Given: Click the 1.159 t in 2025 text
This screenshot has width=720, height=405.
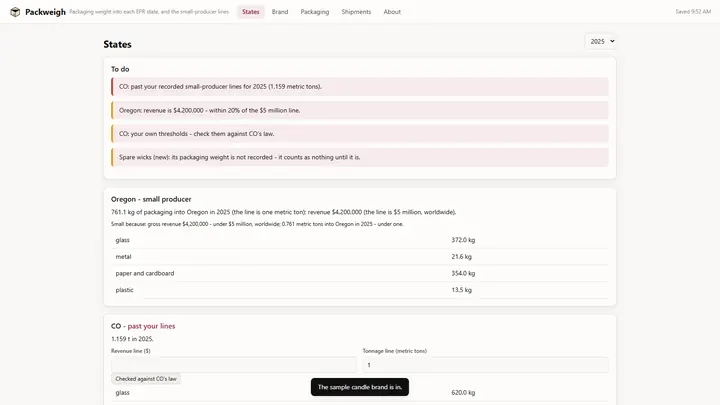Looking at the screenshot, I should (132, 339).
